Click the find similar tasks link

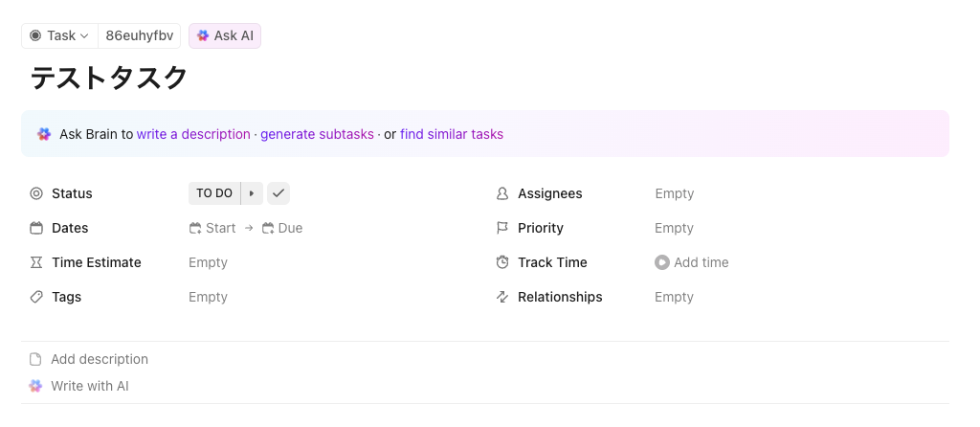point(452,134)
